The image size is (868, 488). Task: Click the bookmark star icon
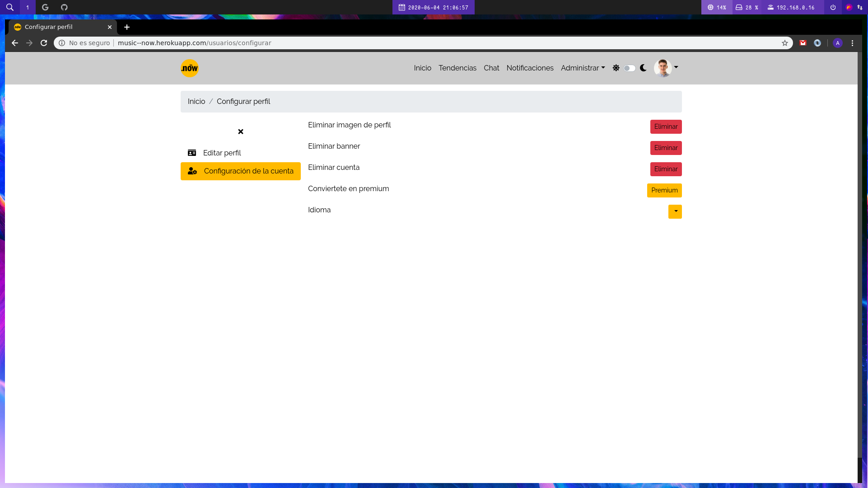coord(785,43)
